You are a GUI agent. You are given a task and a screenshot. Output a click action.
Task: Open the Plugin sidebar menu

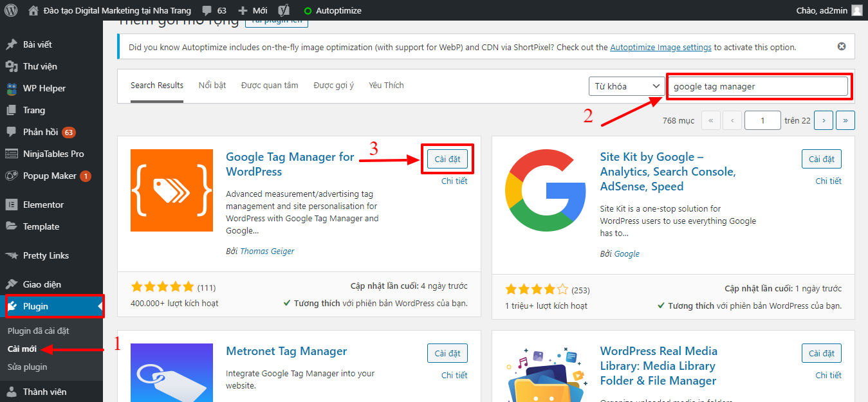coord(51,306)
